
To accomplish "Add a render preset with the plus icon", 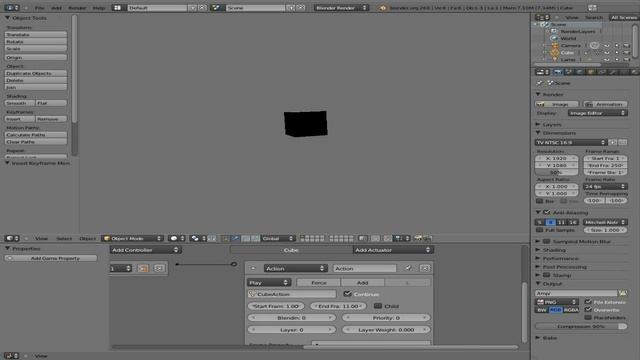I will pyautogui.click(x=613, y=142).
